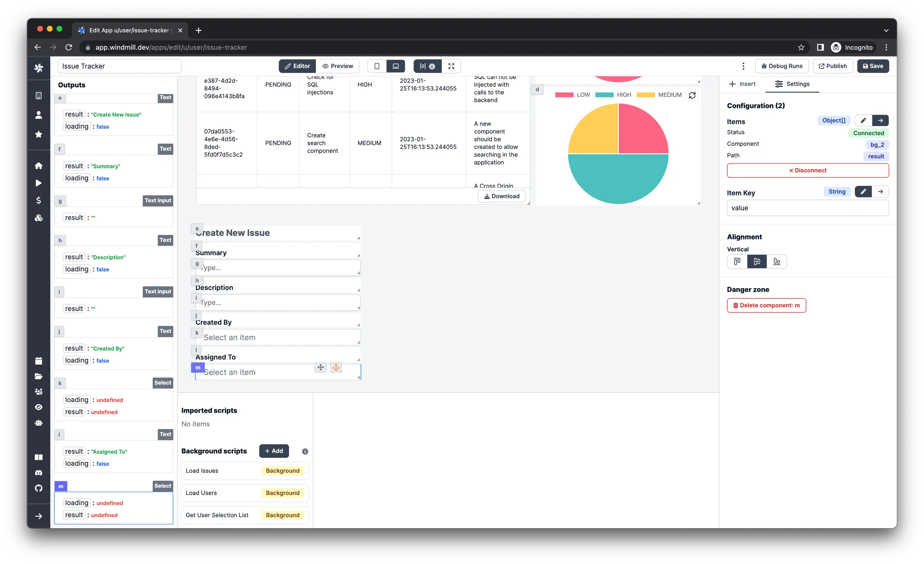Screen dimensions: 924x564
Task: Click the Items Object[] type indicator
Action: (x=832, y=120)
